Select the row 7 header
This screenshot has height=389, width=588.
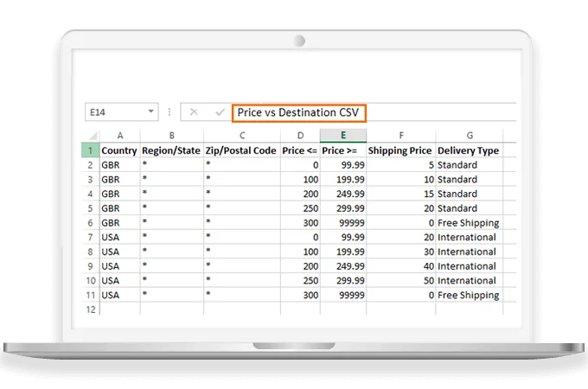pyautogui.click(x=92, y=238)
